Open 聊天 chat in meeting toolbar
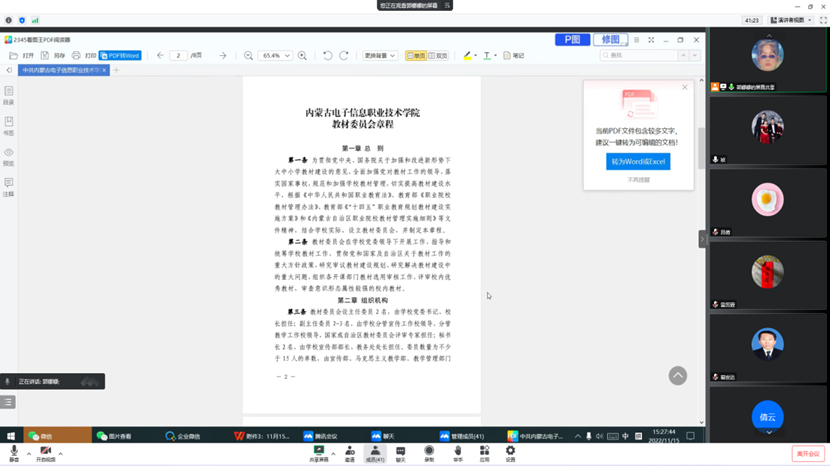The image size is (830, 466). [x=400, y=454]
